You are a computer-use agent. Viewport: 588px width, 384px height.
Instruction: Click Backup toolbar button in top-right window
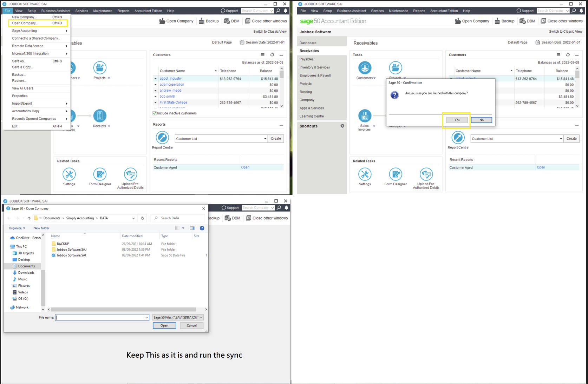tap(504, 21)
